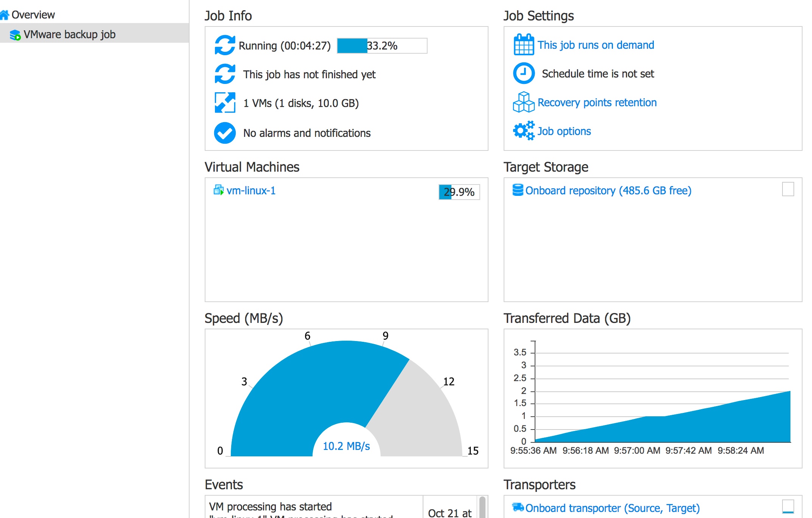
Task: Click the 29.9% vm-linux-1 progress bar
Action: pyautogui.click(x=459, y=192)
